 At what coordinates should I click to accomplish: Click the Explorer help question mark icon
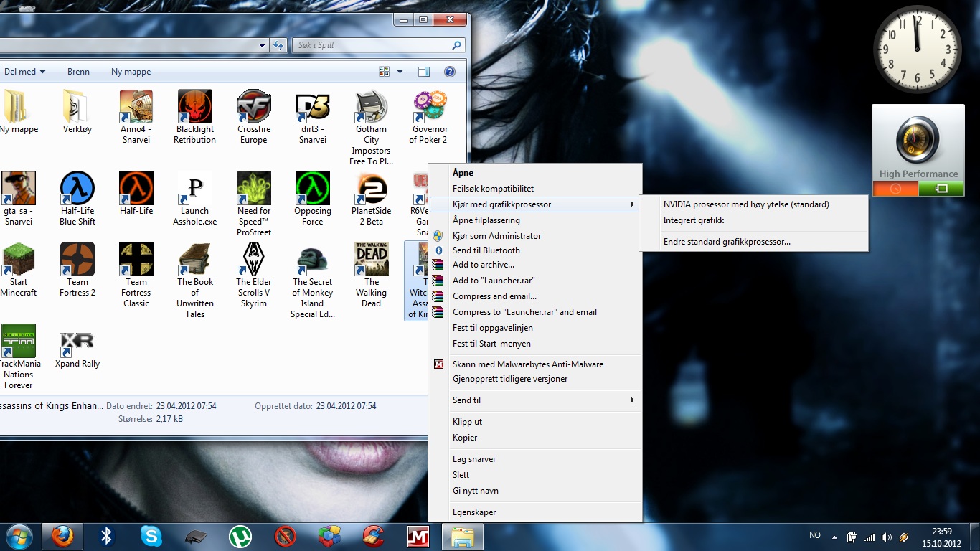pos(450,72)
